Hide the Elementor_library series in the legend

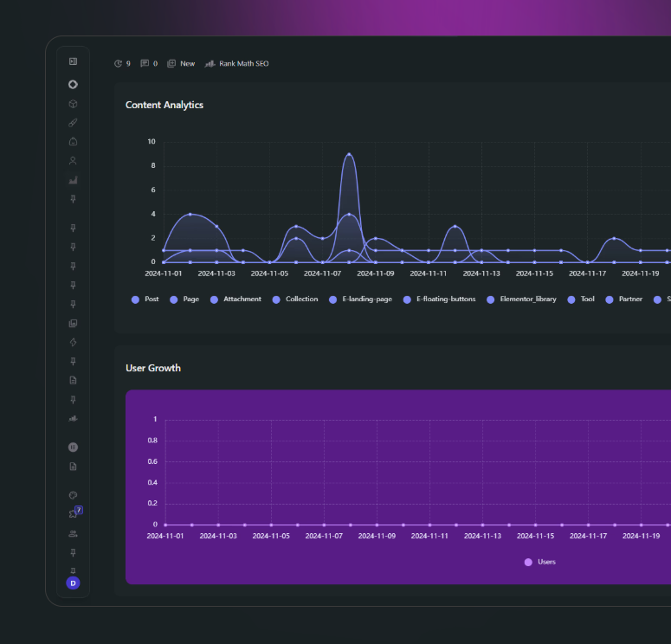coord(521,299)
